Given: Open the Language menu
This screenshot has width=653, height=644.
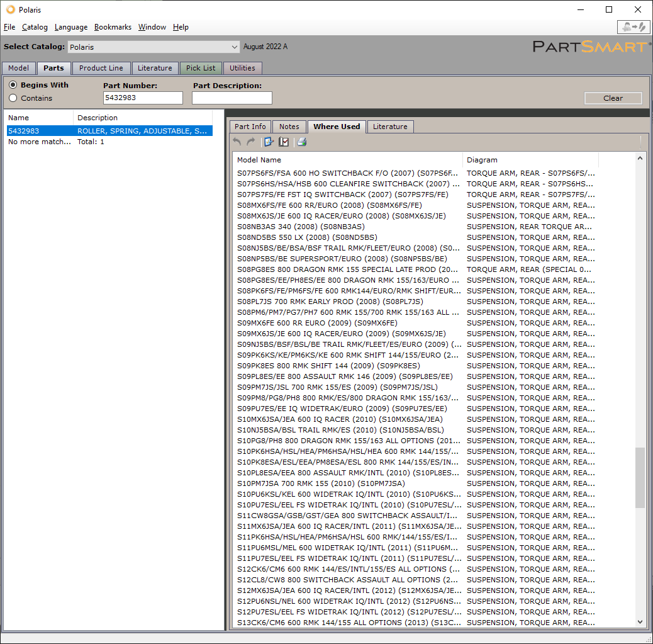Looking at the screenshot, I should [x=71, y=27].
